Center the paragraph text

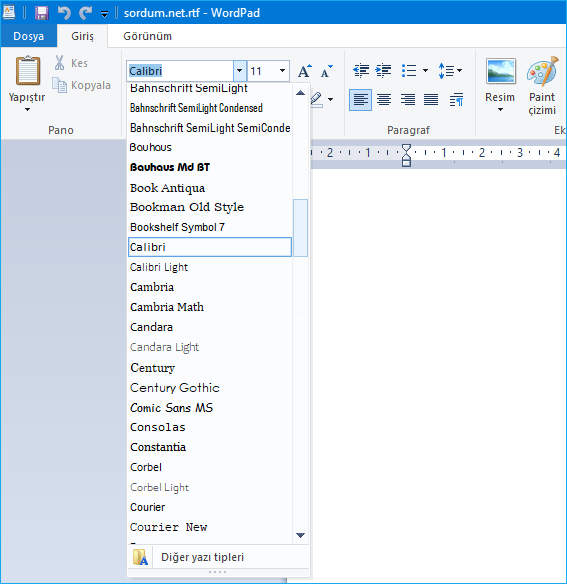click(384, 99)
